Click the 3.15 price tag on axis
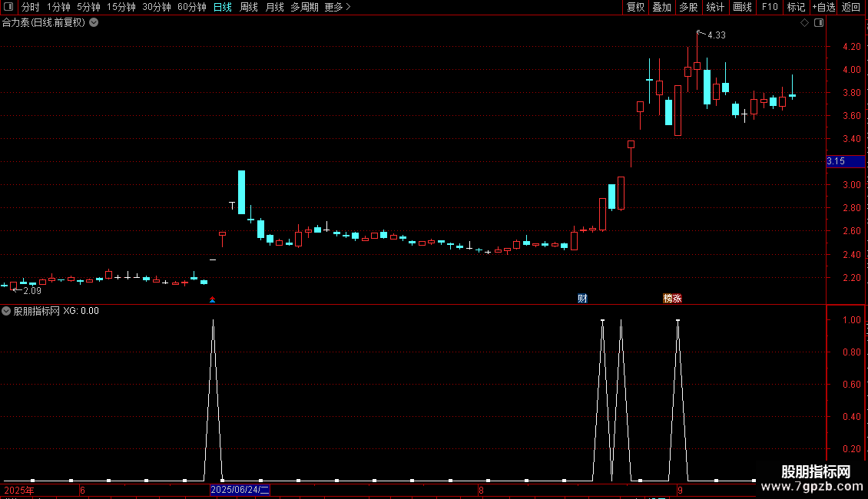This screenshot has height=499, width=868. (x=845, y=161)
